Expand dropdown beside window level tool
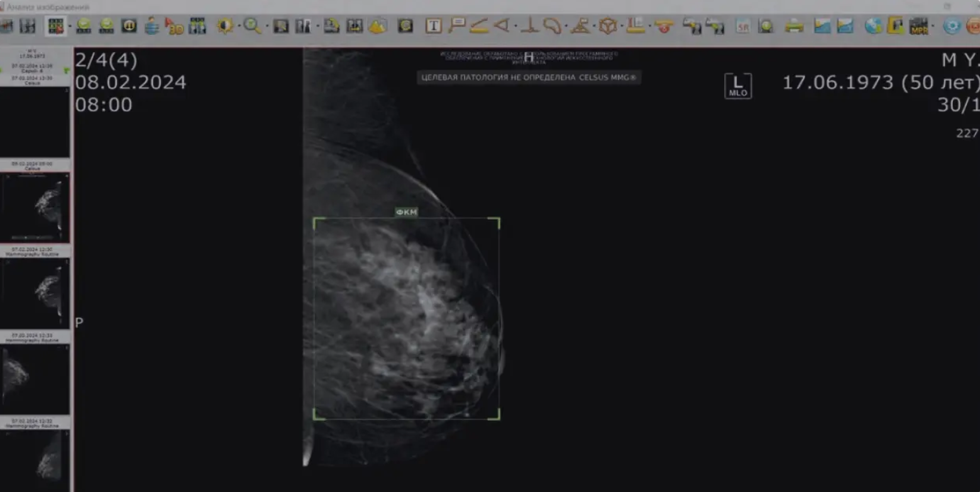The height and width of the screenshot is (492, 980). click(238, 26)
